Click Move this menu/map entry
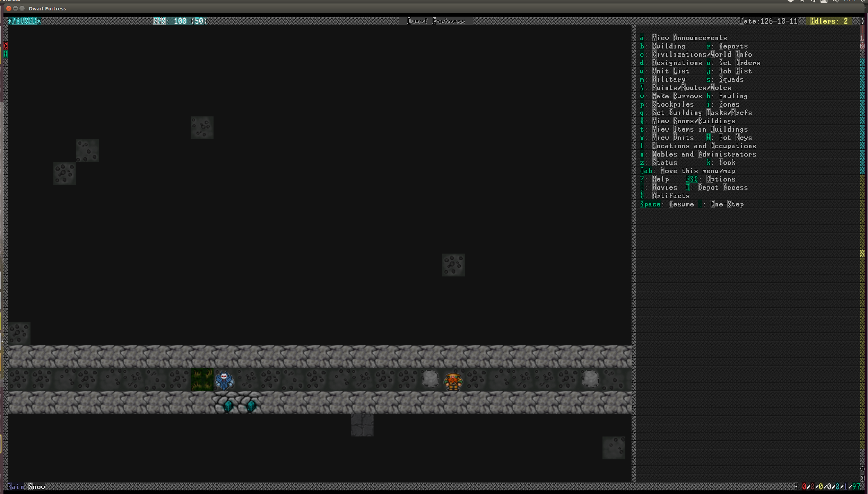This screenshot has width=868, height=494. pyautogui.click(x=687, y=171)
